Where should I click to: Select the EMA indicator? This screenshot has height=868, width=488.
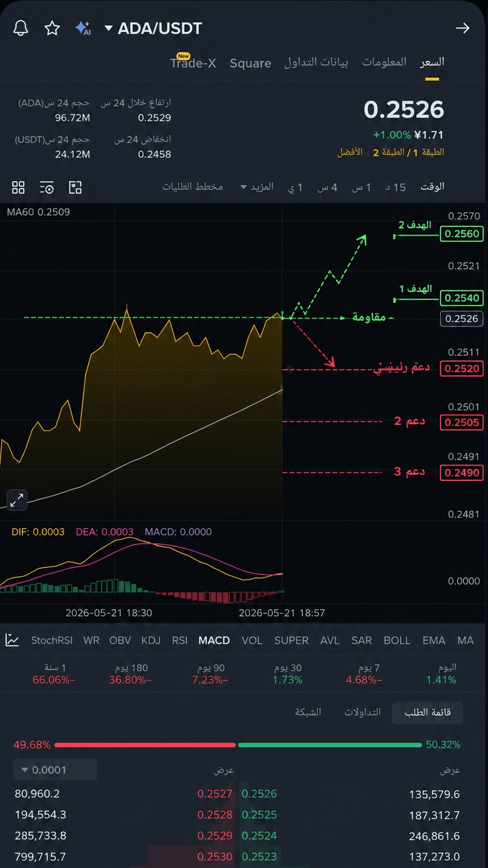coord(434,640)
